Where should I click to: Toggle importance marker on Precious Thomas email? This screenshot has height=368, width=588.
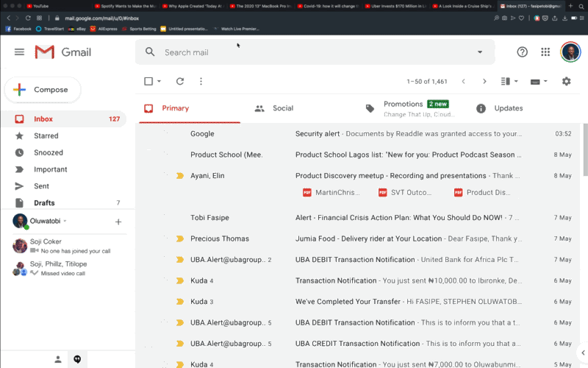[x=180, y=238]
